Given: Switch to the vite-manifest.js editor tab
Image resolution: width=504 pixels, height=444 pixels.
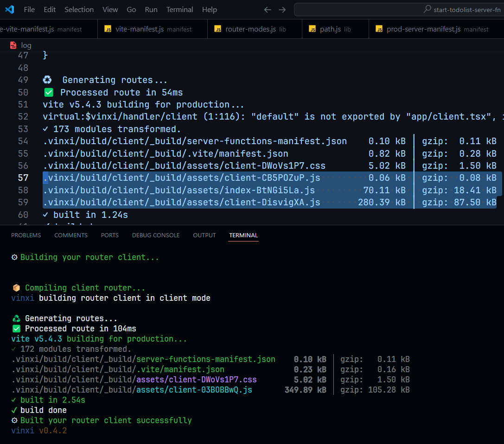Looking at the screenshot, I should click(x=153, y=29).
